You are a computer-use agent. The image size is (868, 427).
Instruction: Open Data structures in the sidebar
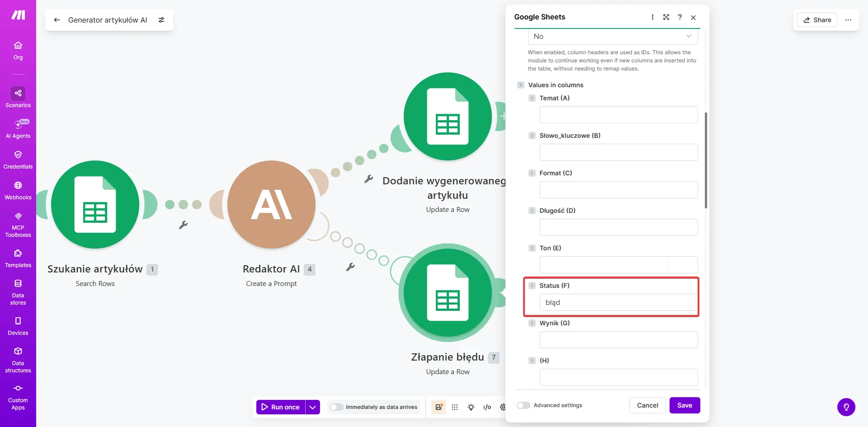click(18, 360)
